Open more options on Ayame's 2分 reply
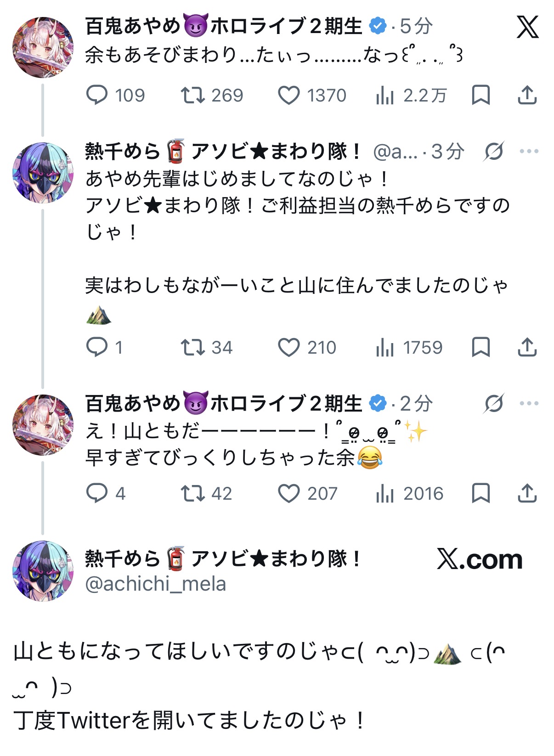The image size is (554, 756). (529, 403)
